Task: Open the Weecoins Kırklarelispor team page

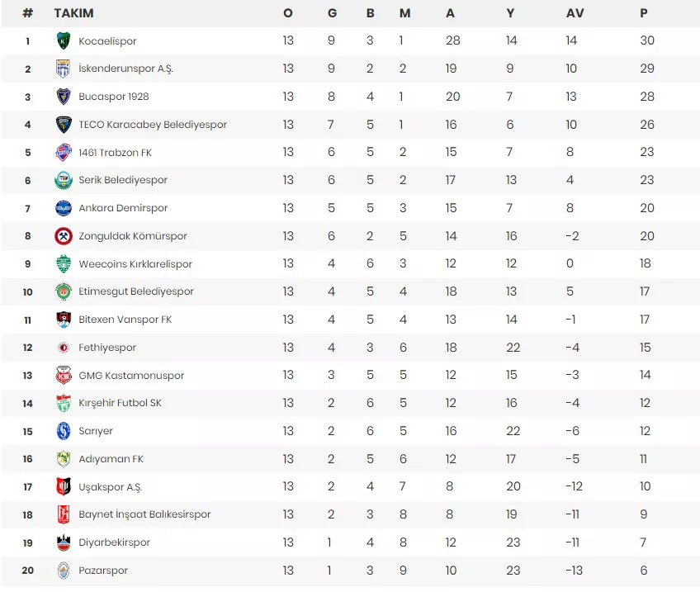Action: (135, 264)
